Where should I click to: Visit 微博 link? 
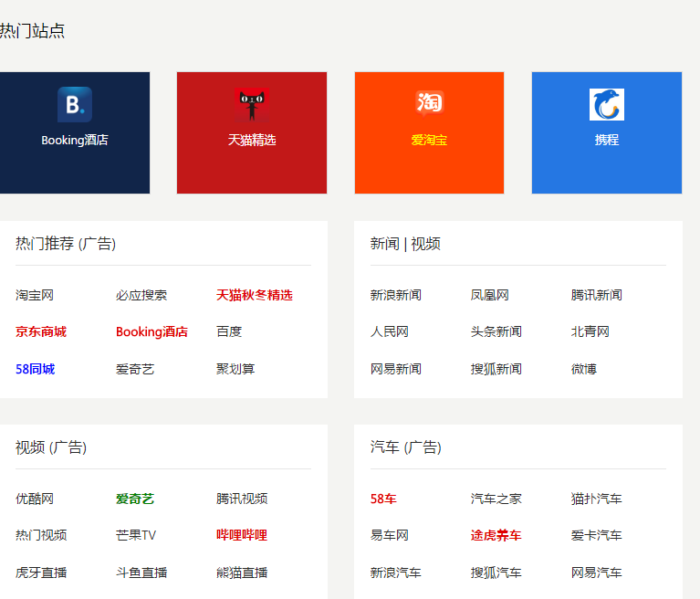pyautogui.click(x=584, y=370)
